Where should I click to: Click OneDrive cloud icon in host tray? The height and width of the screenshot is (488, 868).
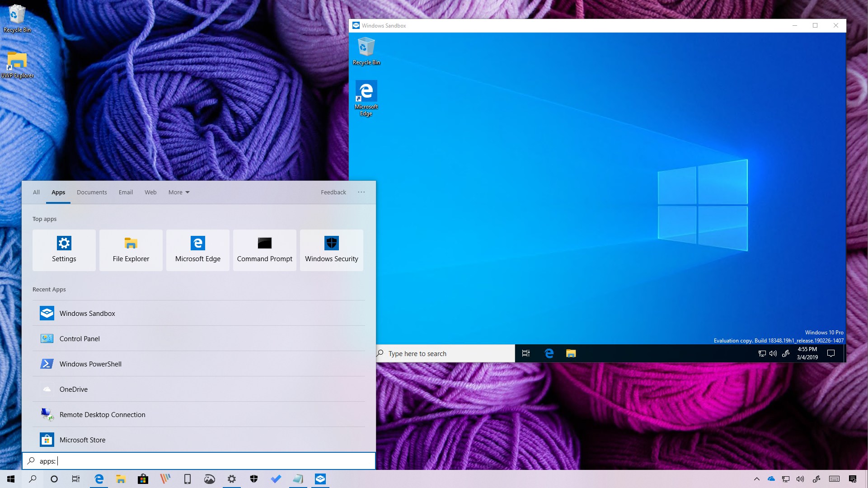pos(771,479)
